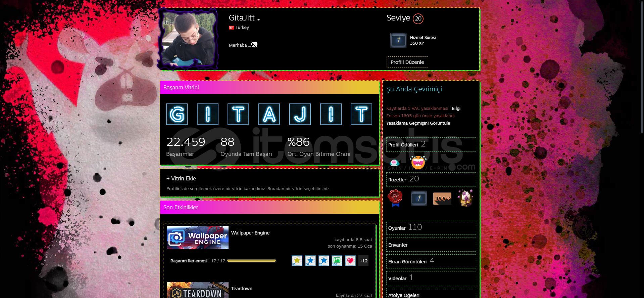This screenshot has width=644, height=298.
Task: Click the laughing emoji profile award icon
Action: point(418,162)
